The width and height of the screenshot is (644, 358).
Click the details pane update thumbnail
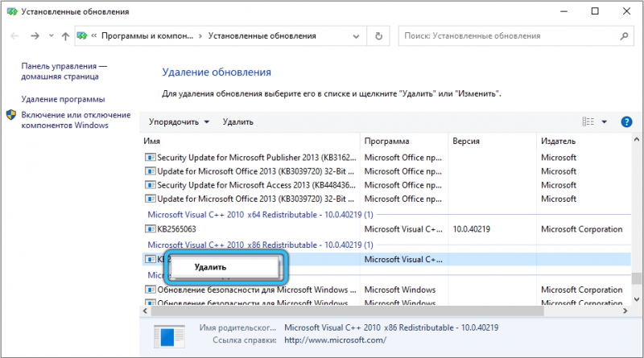[x=169, y=336]
